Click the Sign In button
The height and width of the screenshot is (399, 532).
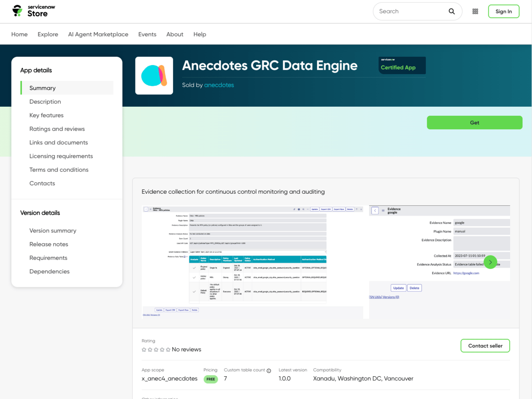(504, 12)
